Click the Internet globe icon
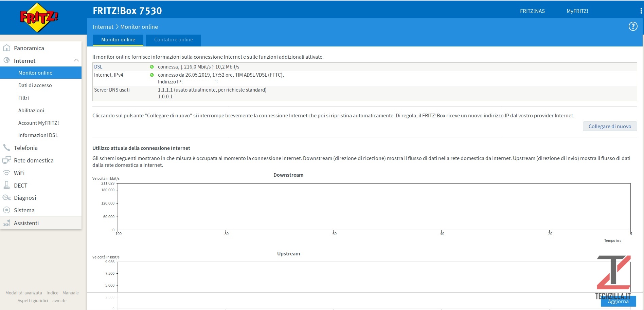This screenshot has width=644, height=310. click(6, 60)
